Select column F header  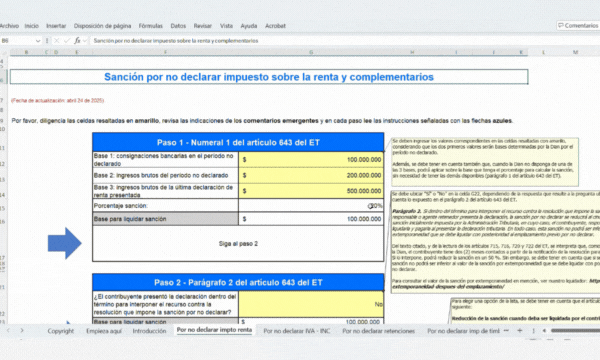165,52
